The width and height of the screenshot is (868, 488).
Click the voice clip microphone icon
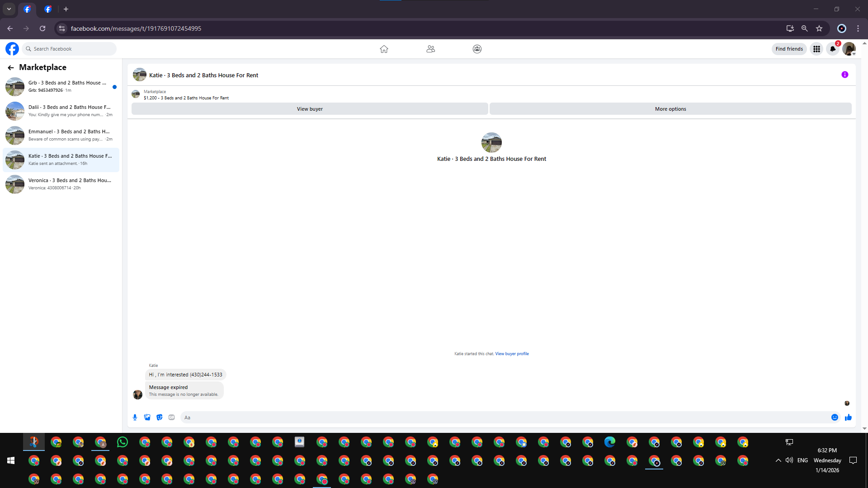pyautogui.click(x=135, y=418)
